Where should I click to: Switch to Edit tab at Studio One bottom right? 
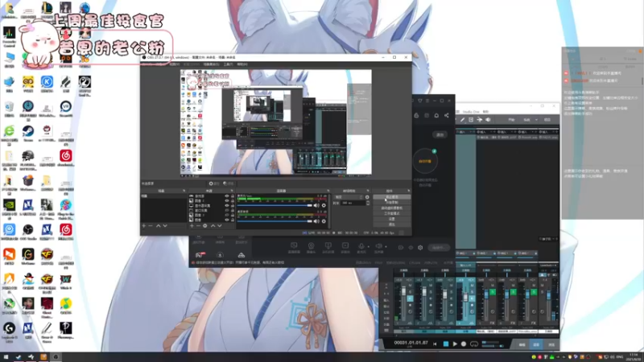pyautogui.click(x=522, y=345)
